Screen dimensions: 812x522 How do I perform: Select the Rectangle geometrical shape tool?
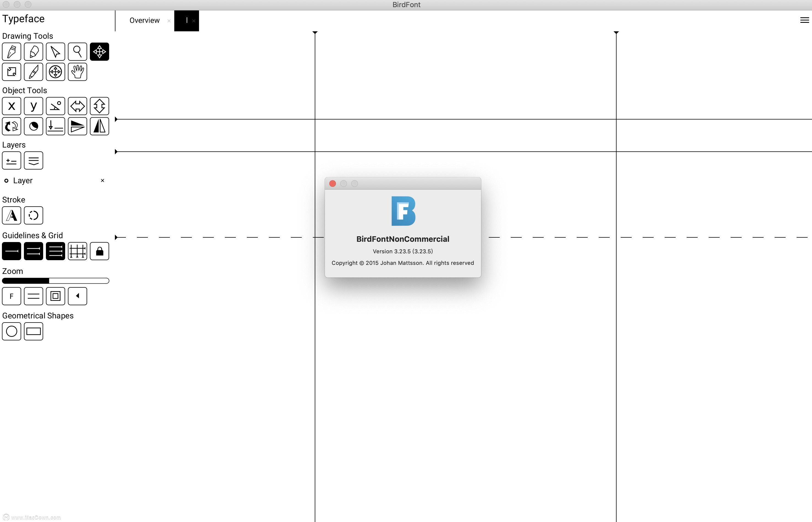pyautogui.click(x=34, y=331)
